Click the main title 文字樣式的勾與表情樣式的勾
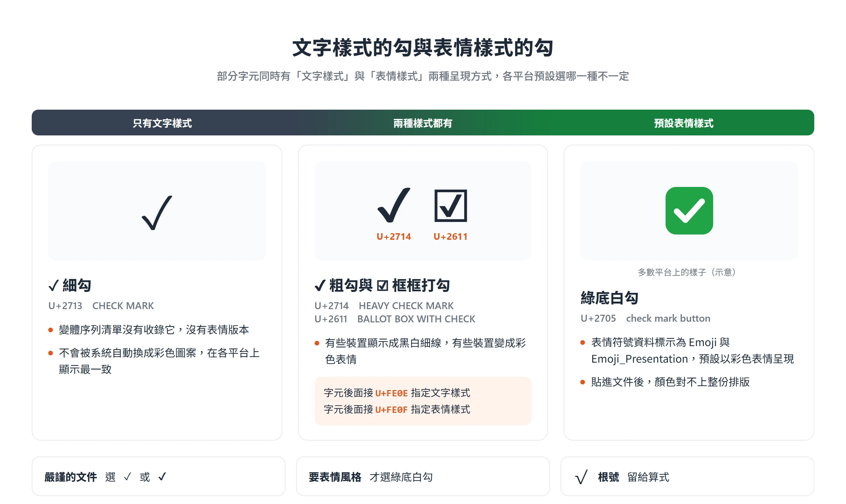 tap(423, 48)
